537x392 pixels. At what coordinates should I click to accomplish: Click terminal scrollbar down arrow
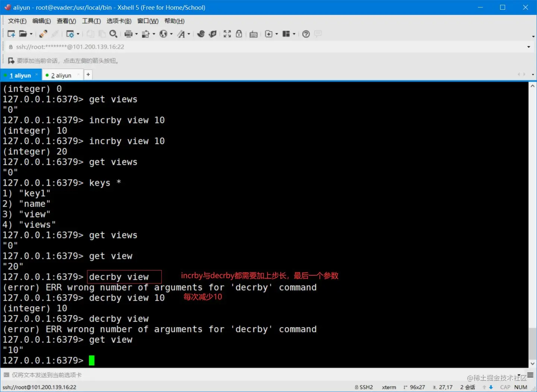click(533, 364)
